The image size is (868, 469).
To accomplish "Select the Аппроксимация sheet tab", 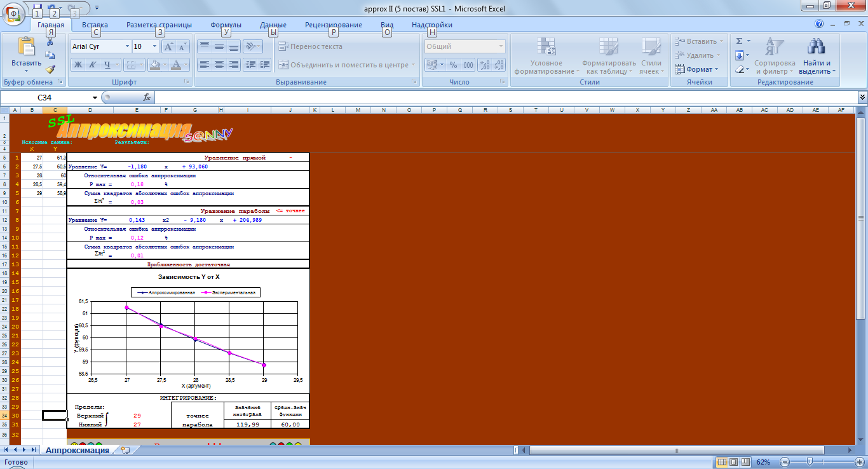I will pyautogui.click(x=77, y=449).
